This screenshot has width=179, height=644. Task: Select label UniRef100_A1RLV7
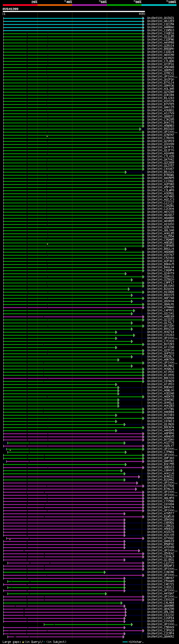coord(161,446)
